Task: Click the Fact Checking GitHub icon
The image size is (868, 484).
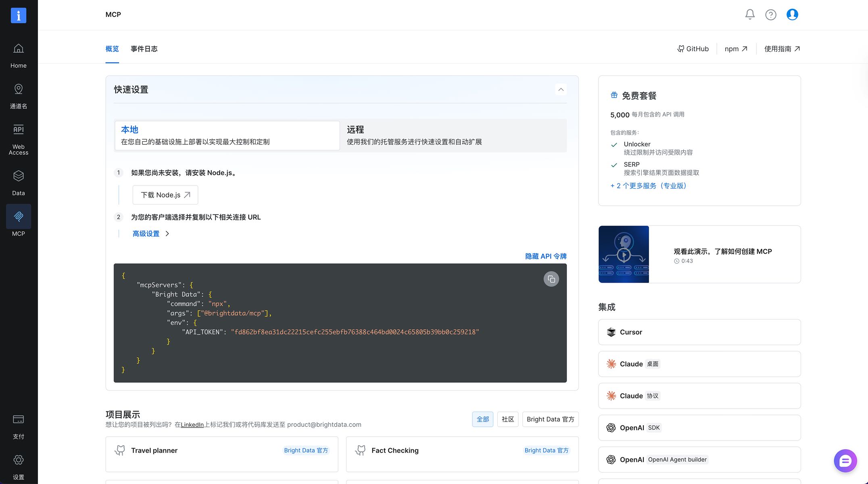Action: coord(360,450)
